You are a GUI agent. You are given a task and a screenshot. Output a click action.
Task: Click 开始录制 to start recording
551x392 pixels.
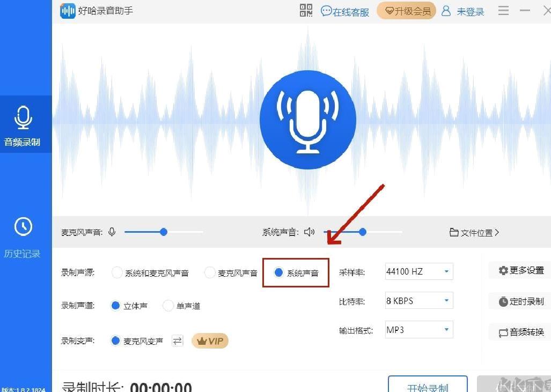[x=428, y=384]
